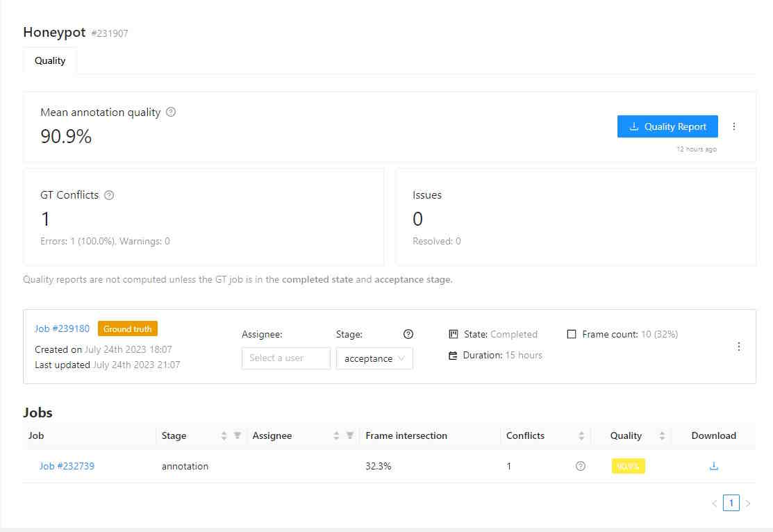
Task: Download the Quality Report
Action: 667,126
